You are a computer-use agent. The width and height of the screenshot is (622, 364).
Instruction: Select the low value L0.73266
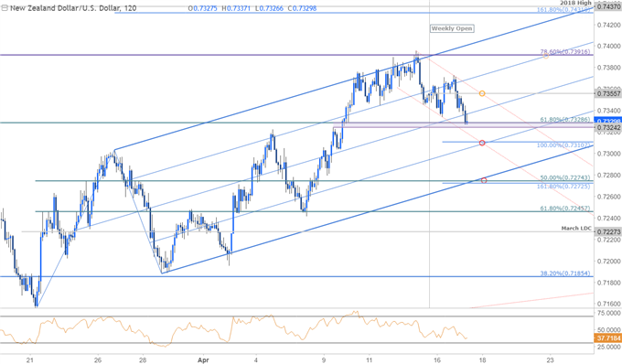[269, 8]
